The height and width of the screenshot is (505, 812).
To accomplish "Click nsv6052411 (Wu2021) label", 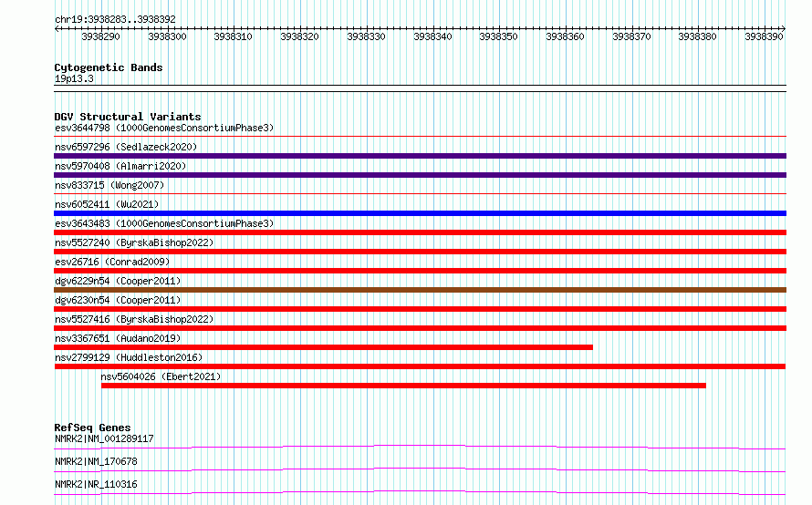I will (107, 204).
